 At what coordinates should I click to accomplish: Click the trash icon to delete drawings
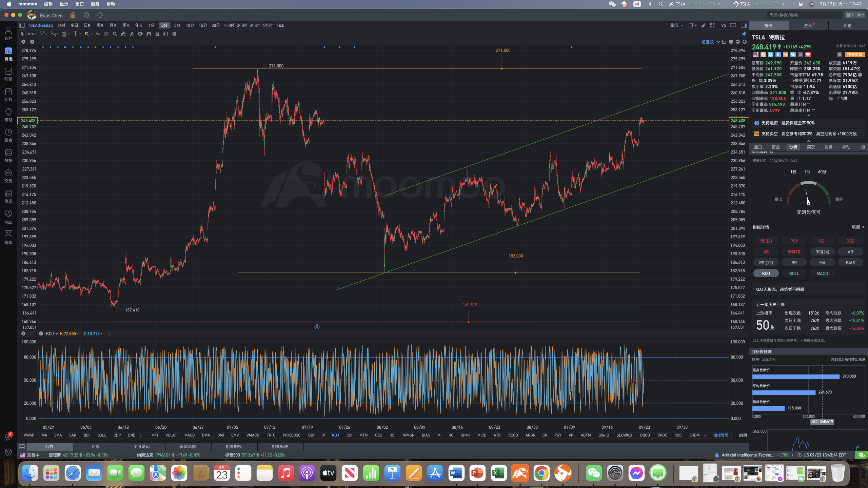(x=157, y=34)
